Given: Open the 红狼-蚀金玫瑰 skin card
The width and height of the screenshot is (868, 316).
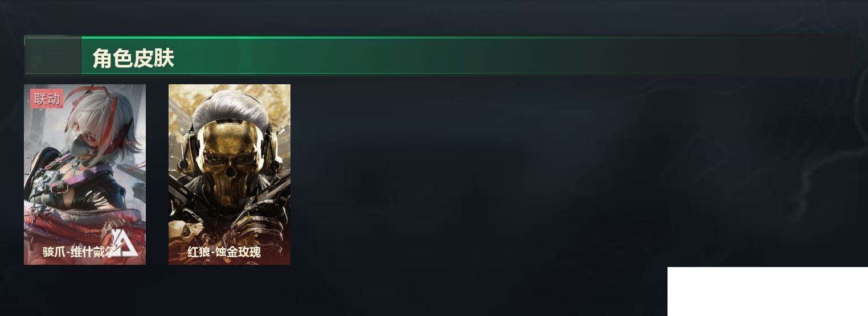Looking at the screenshot, I should coord(230,174).
